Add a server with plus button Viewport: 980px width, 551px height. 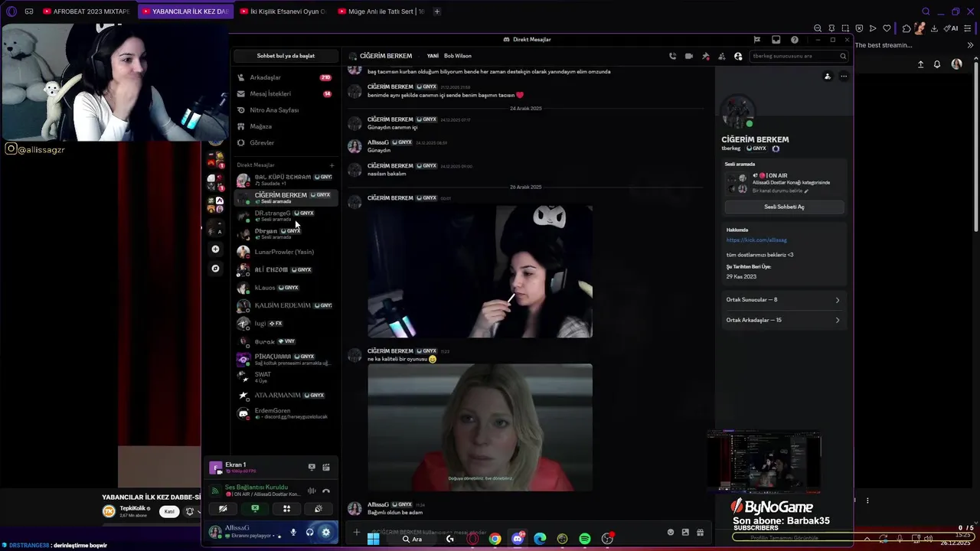215,249
